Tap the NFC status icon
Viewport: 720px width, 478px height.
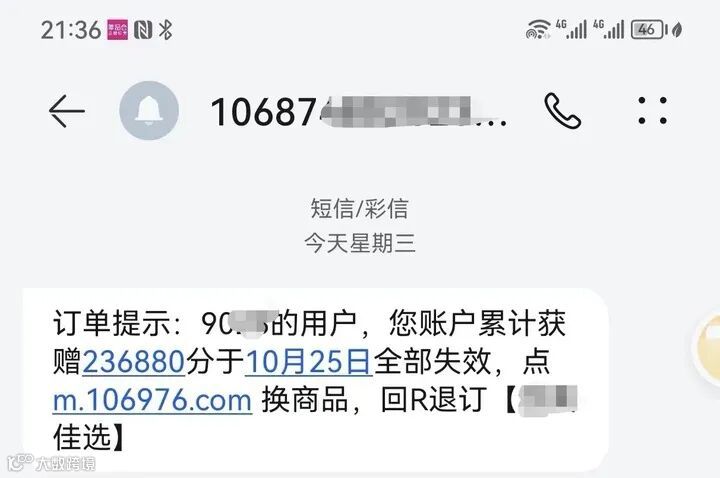pos(143,30)
